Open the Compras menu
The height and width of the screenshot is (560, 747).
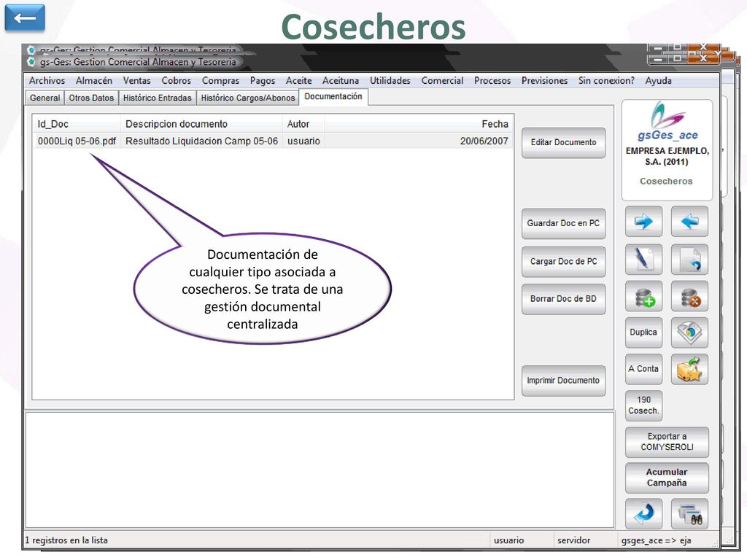point(220,80)
